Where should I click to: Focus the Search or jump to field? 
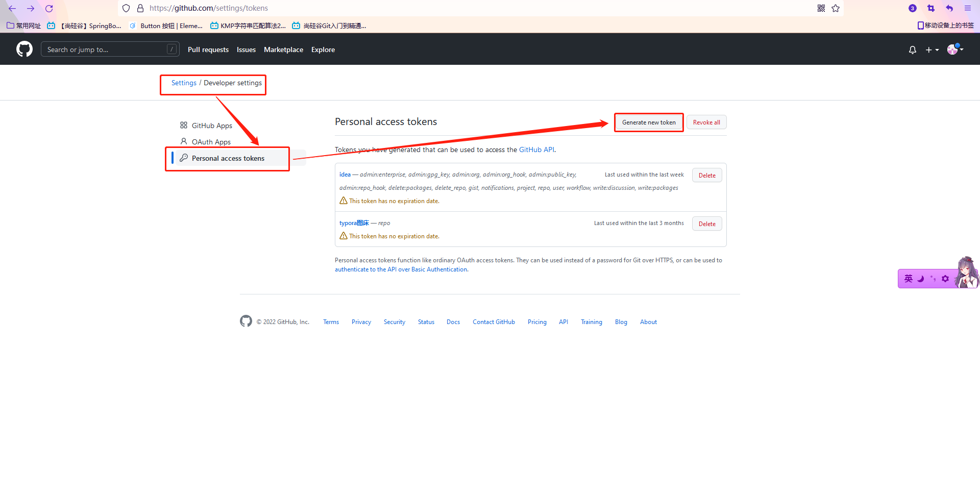click(110, 49)
